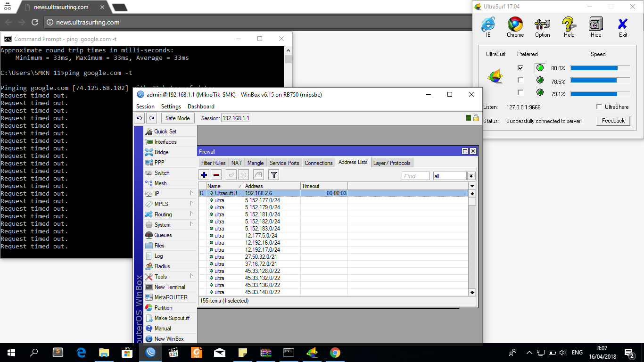Hide the UltraSurf window via Hide icon

596,27
